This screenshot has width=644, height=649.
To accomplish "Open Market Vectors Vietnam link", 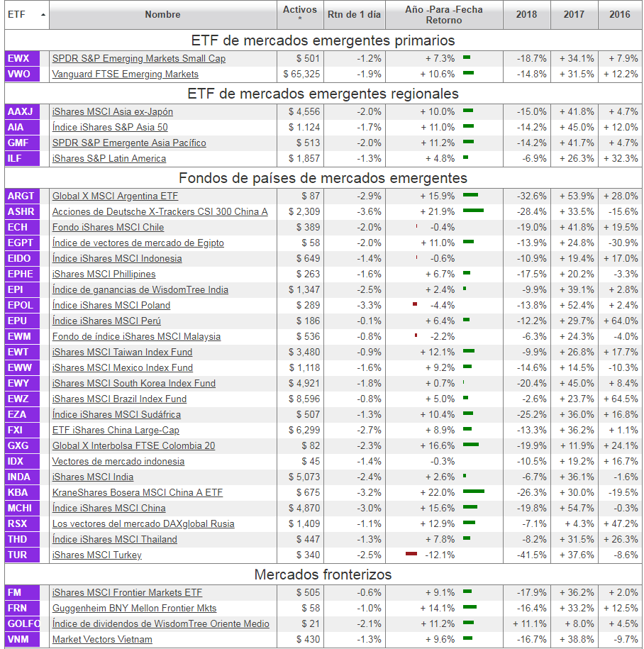I will tap(102, 640).
